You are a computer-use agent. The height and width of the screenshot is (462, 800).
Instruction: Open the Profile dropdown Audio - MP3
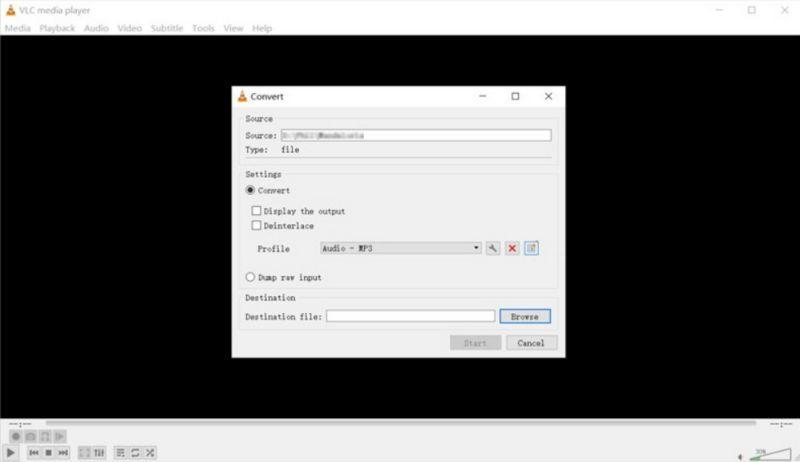click(401, 248)
